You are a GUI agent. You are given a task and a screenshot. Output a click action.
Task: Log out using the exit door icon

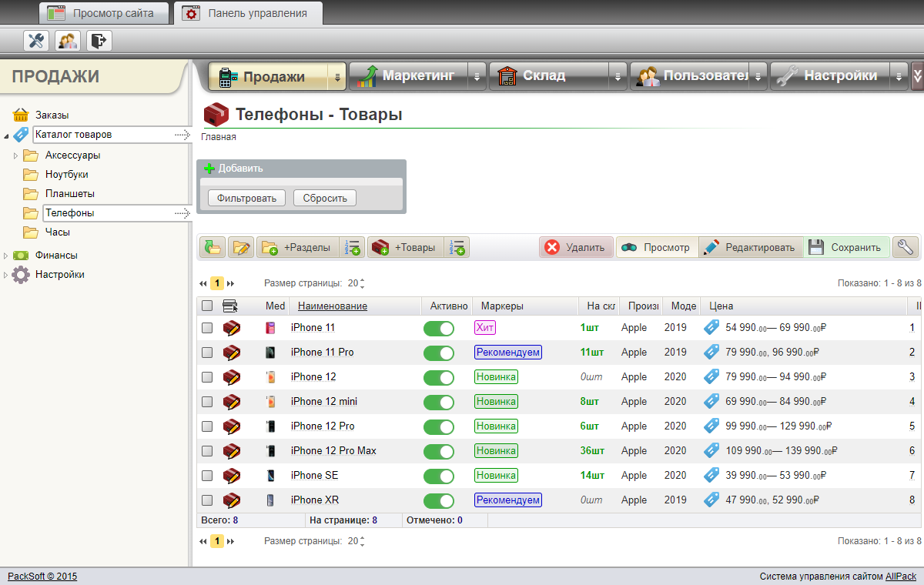[99, 40]
